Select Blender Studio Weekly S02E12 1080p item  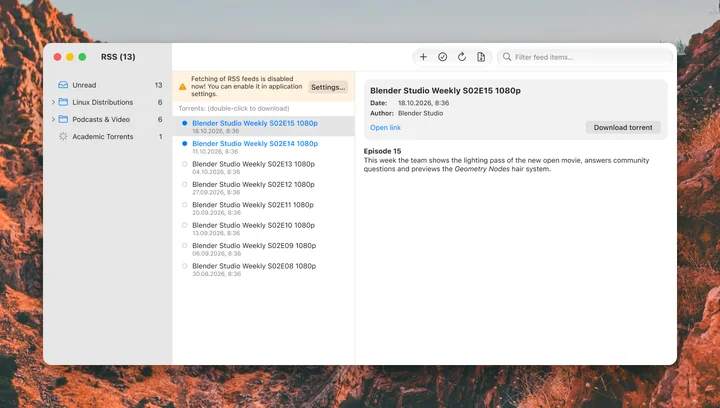[x=264, y=188]
